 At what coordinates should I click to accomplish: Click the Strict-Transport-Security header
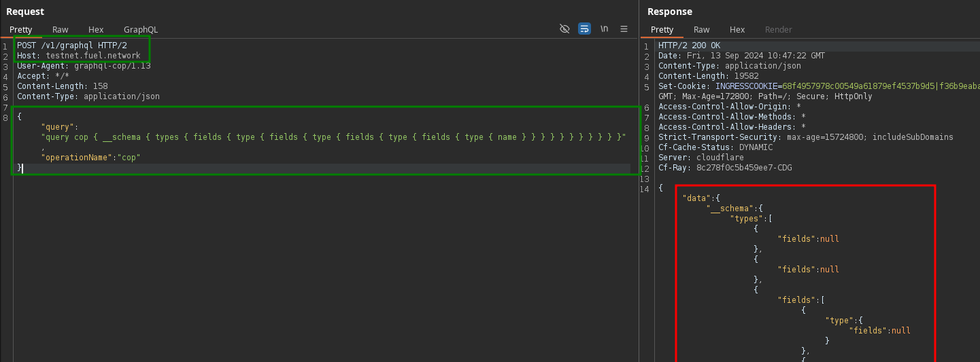[806, 137]
